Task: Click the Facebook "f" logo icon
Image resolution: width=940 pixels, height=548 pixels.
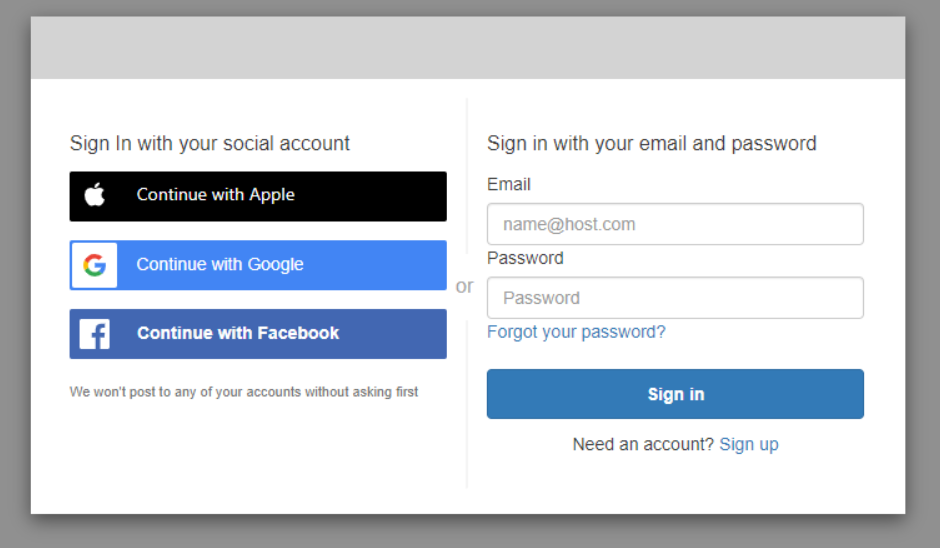Action: pos(95,334)
